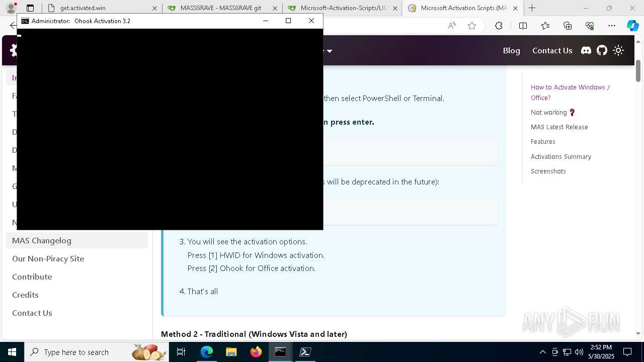Toggle light/dark theme sun icon

tap(618, 50)
